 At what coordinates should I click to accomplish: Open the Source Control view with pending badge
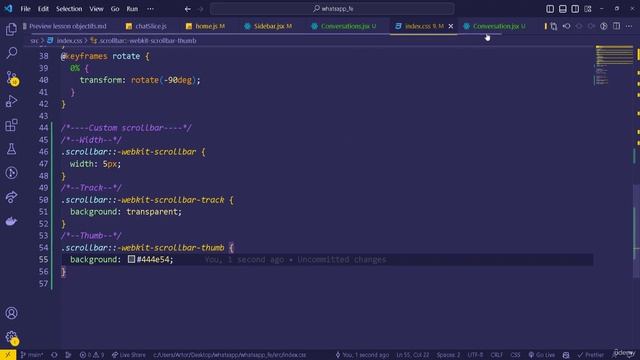(x=11, y=78)
